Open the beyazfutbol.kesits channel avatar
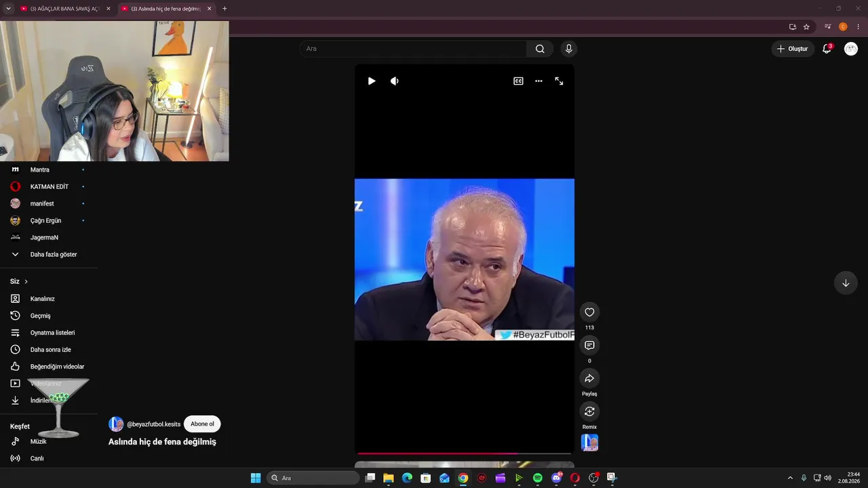This screenshot has width=868, height=488. tap(116, 424)
